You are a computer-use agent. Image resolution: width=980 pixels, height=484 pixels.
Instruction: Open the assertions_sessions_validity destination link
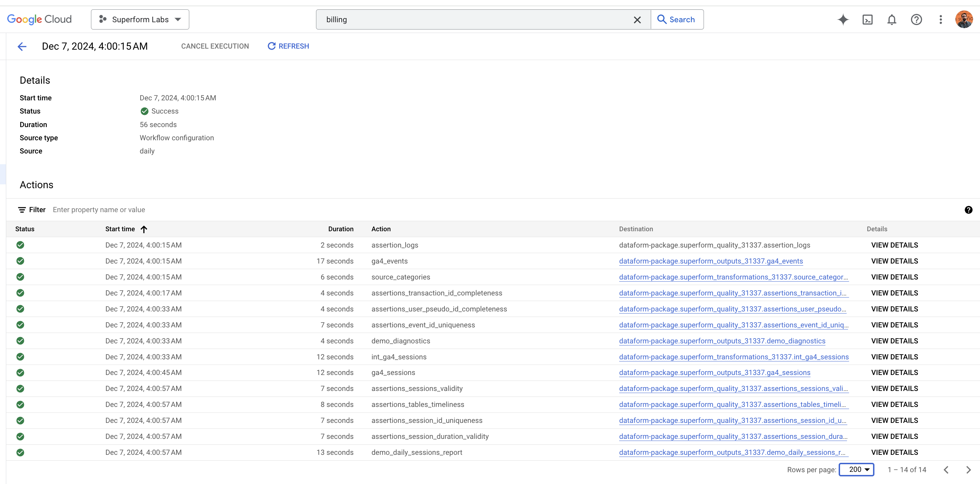click(733, 389)
